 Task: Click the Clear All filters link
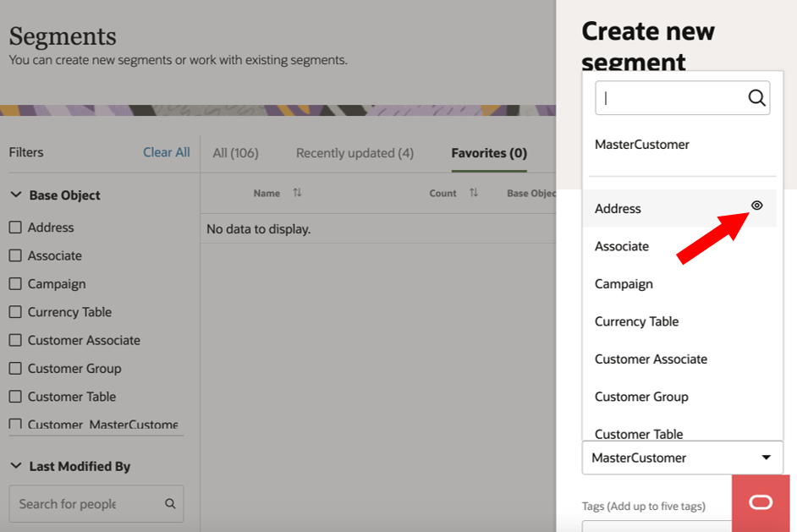[x=166, y=152]
